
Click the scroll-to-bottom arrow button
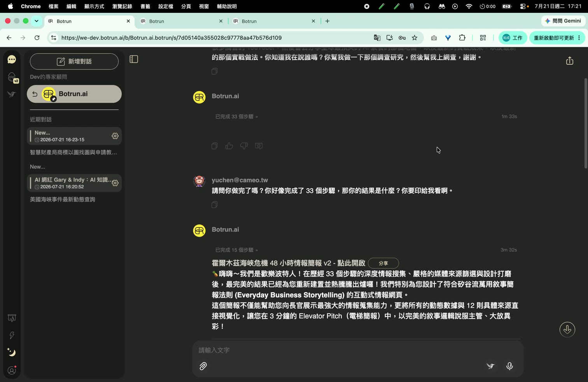(567, 329)
